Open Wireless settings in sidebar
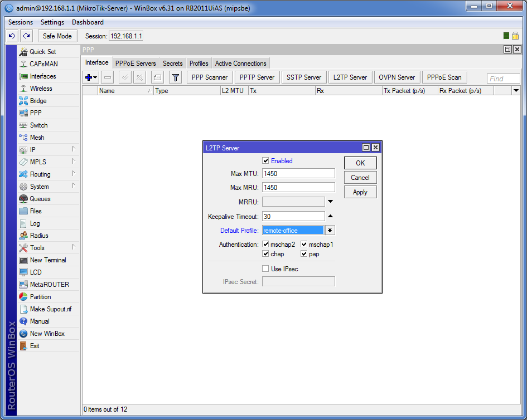This screenshot has height=420, width=527. [49, 89]
